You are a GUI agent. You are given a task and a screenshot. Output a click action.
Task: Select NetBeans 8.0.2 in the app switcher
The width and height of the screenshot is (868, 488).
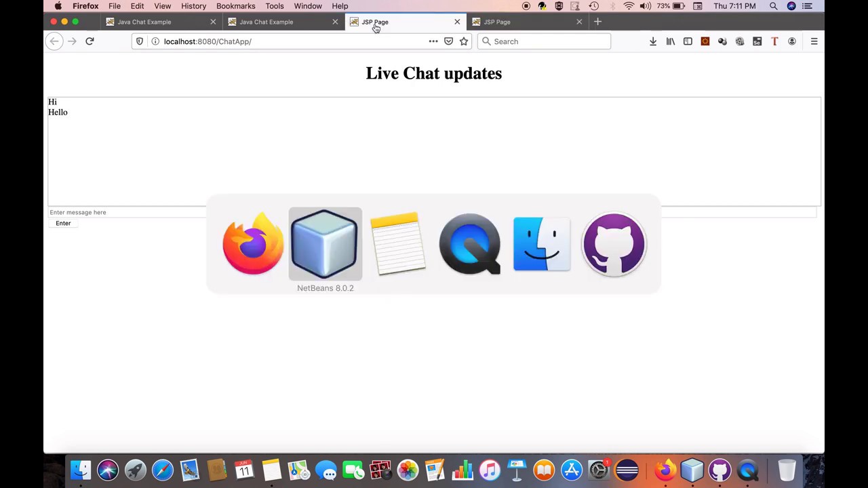click(325, 244)
